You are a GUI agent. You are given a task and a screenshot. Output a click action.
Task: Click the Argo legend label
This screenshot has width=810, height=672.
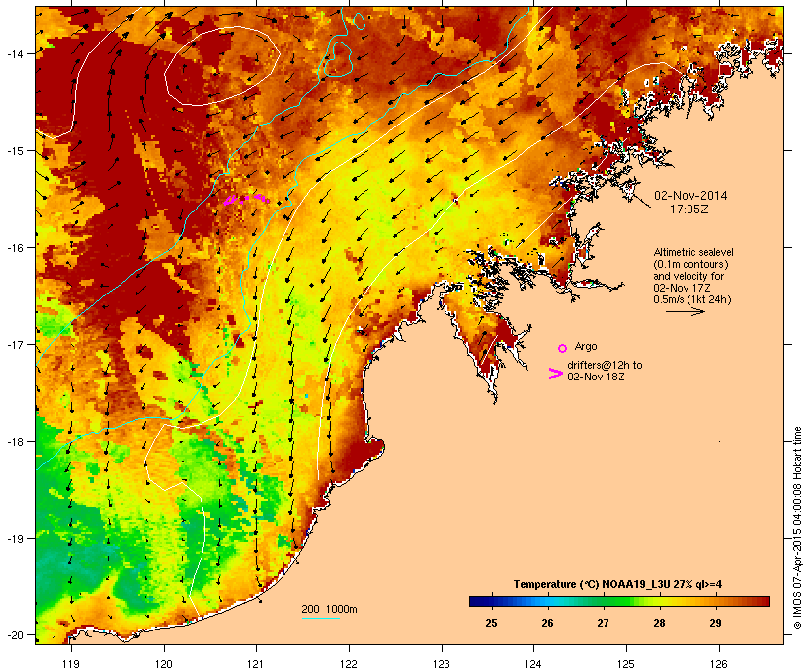click(586, 346)
